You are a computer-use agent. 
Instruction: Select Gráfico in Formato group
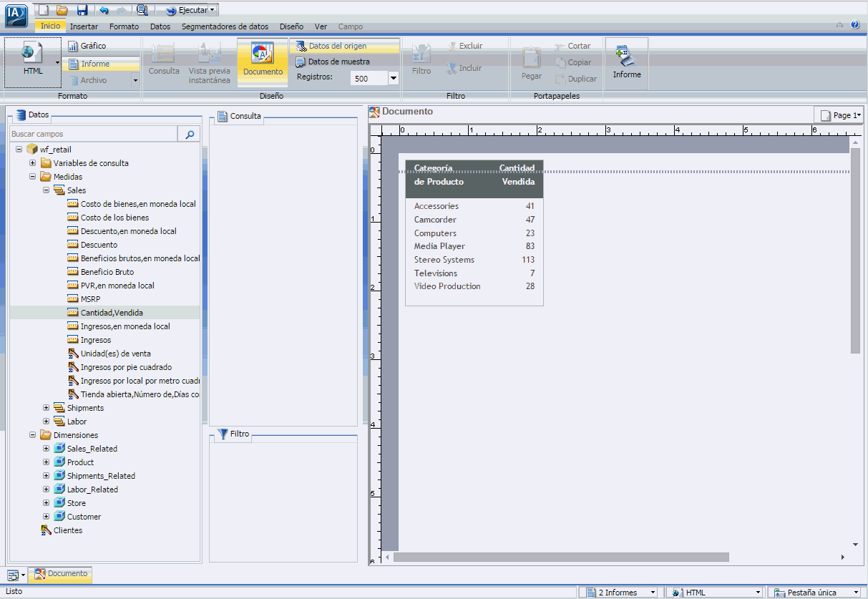[x=87, y=46]
